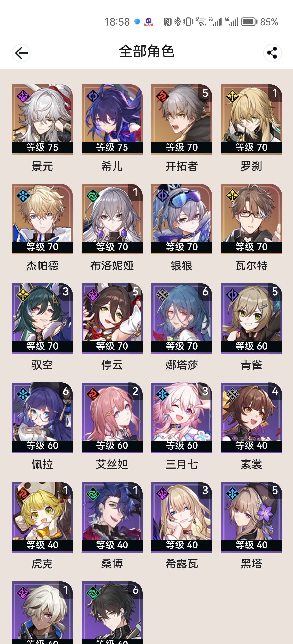Click the eidolon badge 5 on 停云
This screenshot has width=293, height=644.
pos(135,292)
